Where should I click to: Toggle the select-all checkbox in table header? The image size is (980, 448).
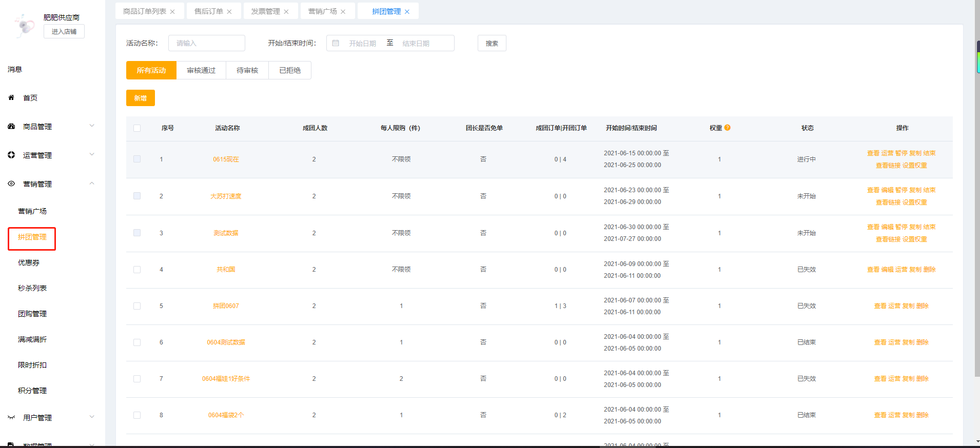click(137, 128)
